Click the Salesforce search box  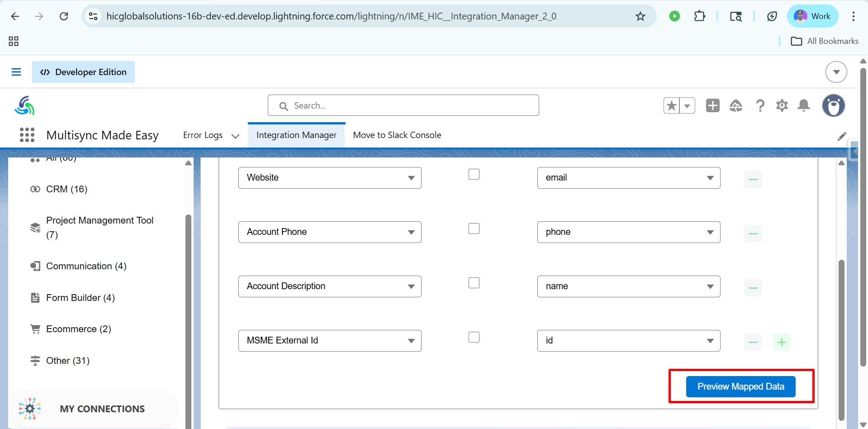(x=403, y=105)
